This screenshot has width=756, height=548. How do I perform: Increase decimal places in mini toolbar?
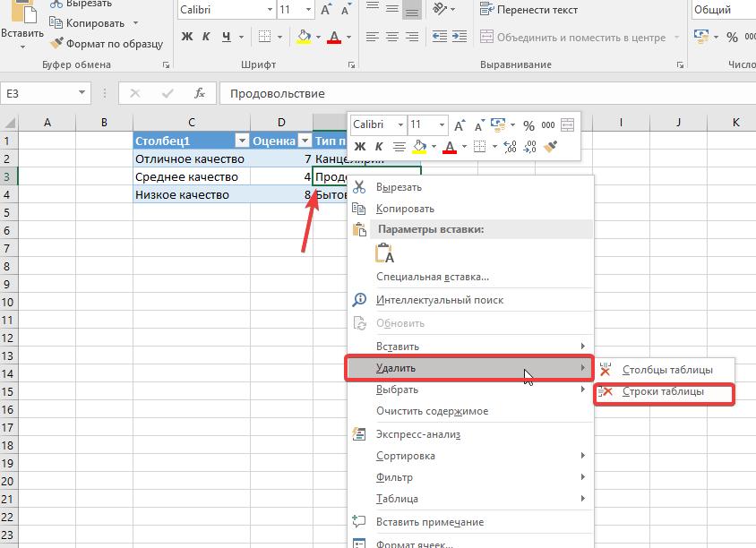click(510, 147)
